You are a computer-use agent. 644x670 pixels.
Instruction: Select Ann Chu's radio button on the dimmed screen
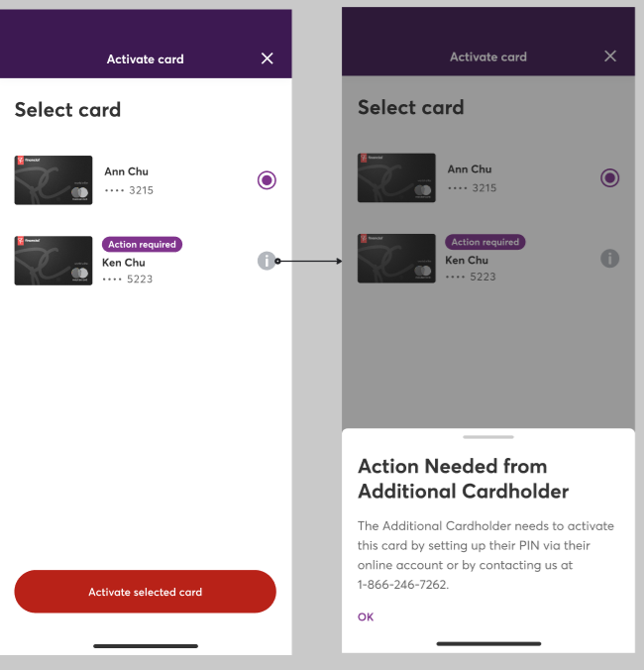(610, 178)
